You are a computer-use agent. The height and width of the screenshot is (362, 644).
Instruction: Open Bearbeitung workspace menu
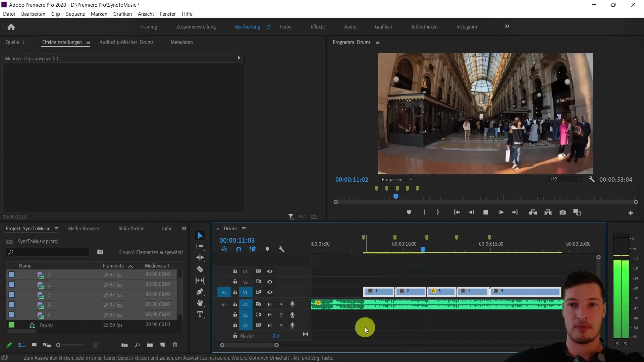click(269, 27)
